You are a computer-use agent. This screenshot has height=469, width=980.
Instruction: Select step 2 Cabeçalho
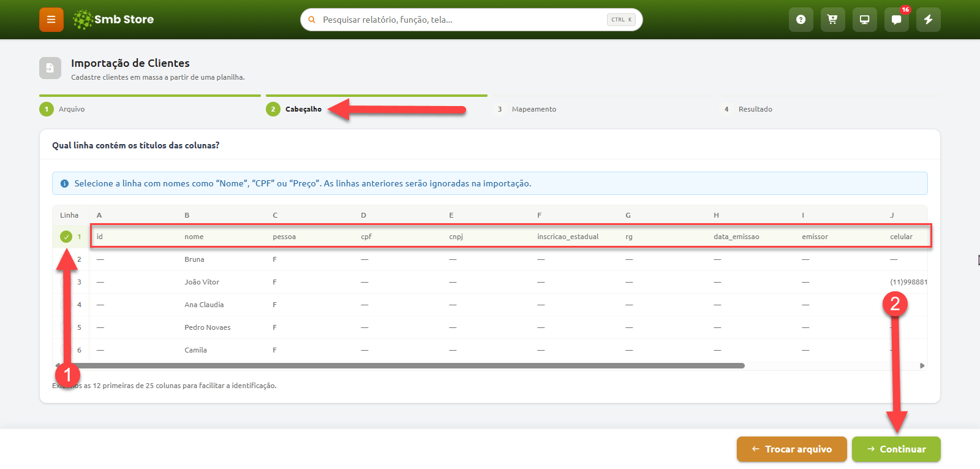pyautogui.click(x=294, y=109)
